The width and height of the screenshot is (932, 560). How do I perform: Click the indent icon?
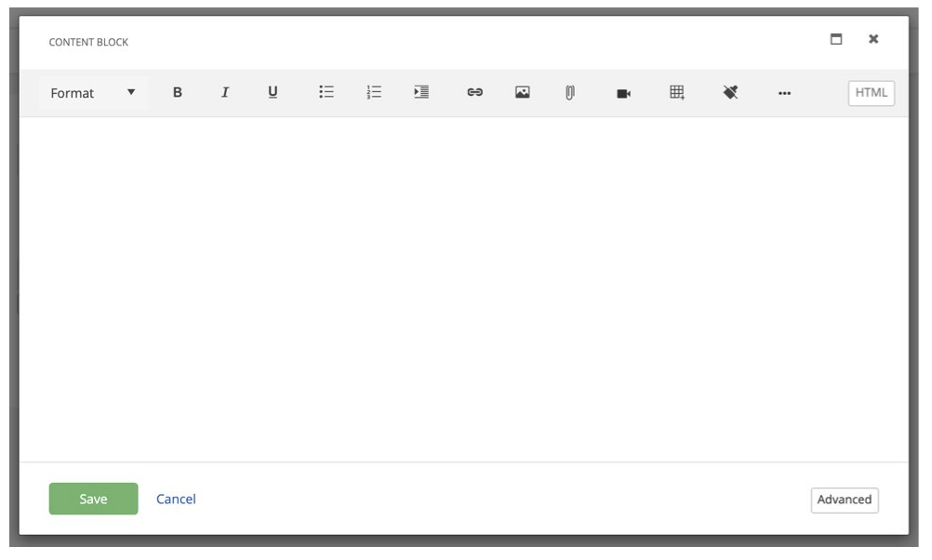[x=421, y=92]
